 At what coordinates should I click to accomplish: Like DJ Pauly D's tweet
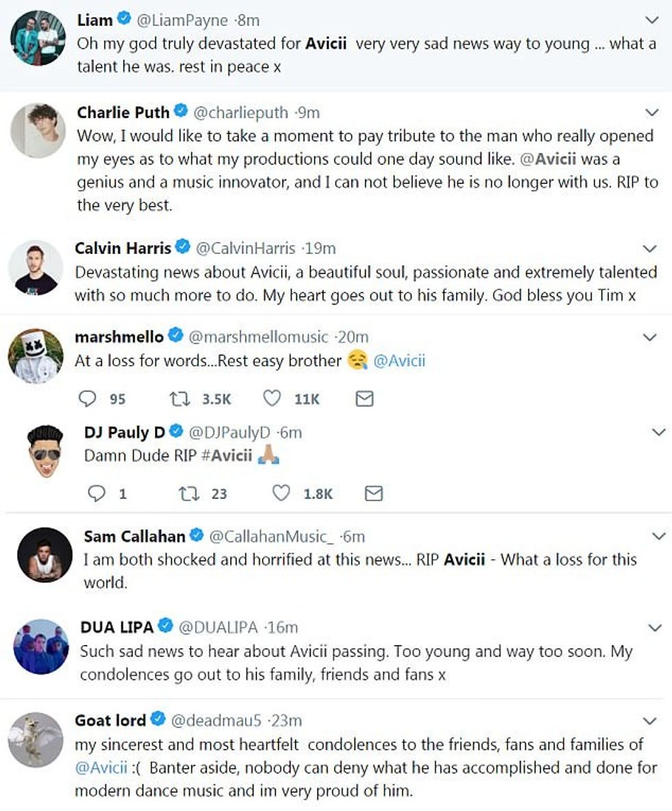point(281,493)
